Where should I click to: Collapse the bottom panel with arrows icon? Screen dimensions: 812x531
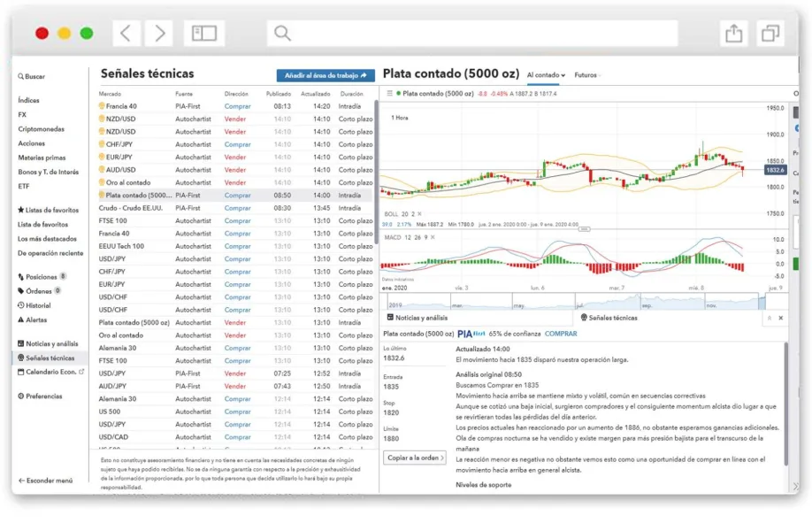click(x=770, y=318)
